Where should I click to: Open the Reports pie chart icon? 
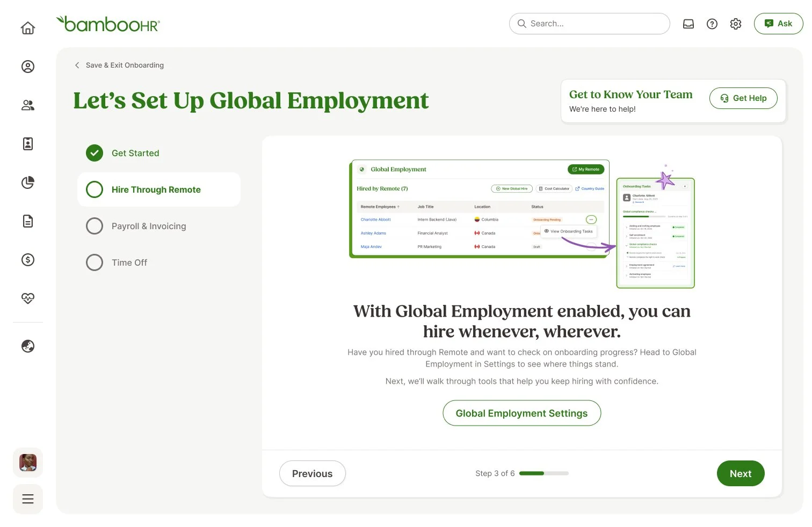pos(28,182)
